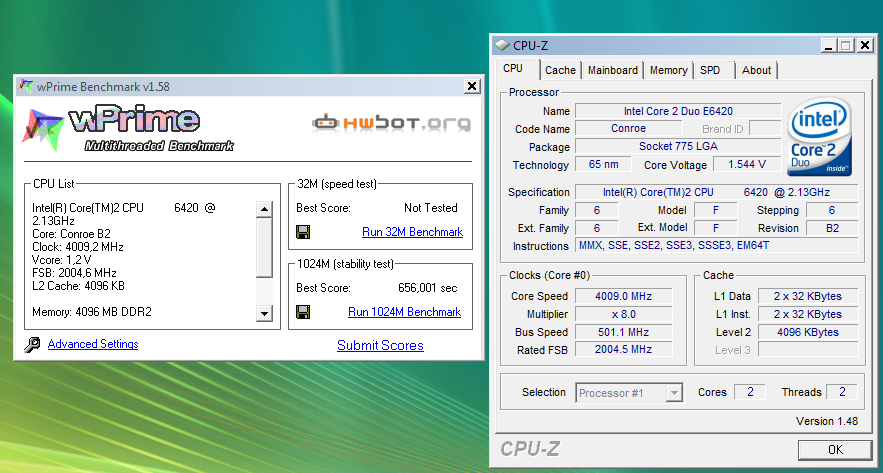Click 'Clock: 4009,2 MHz' in CPU List
The image size is (883, 473).
coord(78,247)
